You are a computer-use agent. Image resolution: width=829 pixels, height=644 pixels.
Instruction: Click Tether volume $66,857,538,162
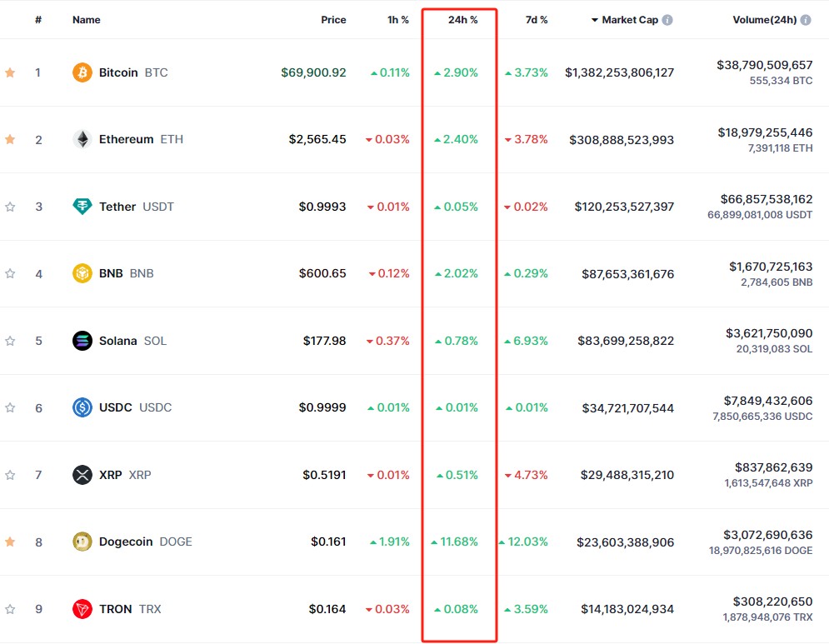click(x=767, y=199)
